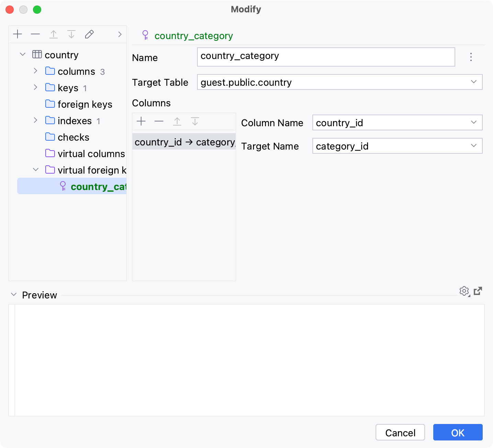Click Cancel to dismiss the dialog

point(400,433)
